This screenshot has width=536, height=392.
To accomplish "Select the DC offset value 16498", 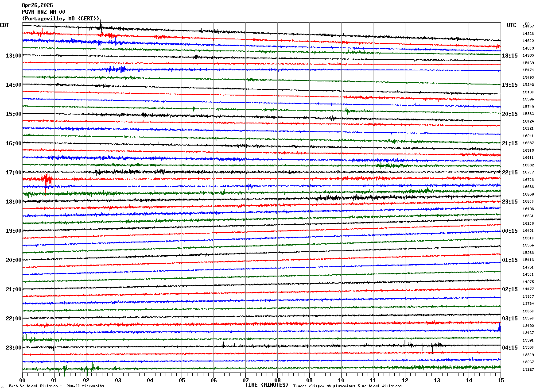I will [528, 209].
